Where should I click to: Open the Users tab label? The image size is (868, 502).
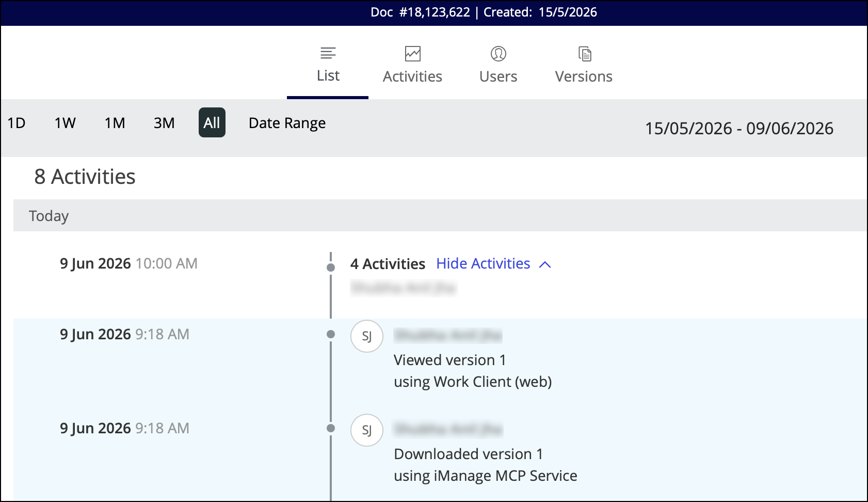click(498, 76)
